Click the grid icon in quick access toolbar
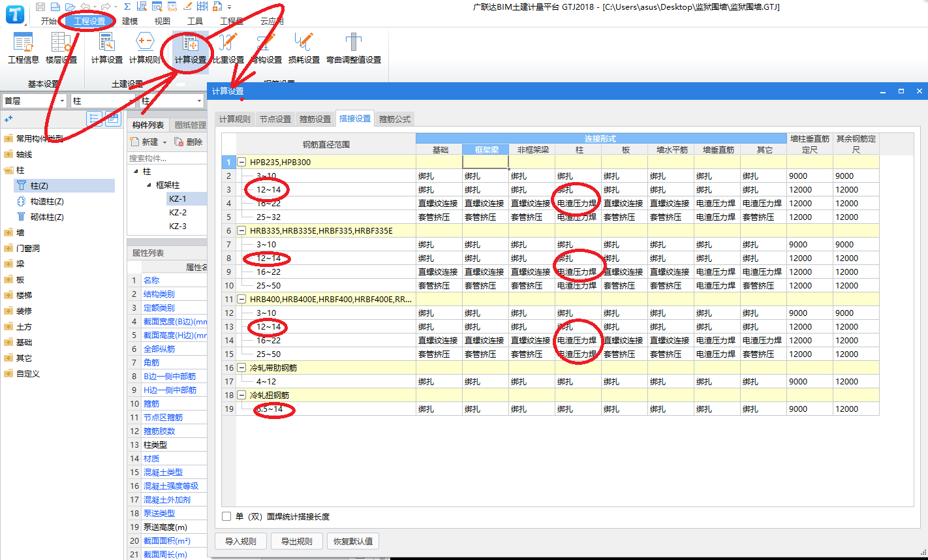The width and height of the screenshot is (928, 560). [x=202, y=7]
